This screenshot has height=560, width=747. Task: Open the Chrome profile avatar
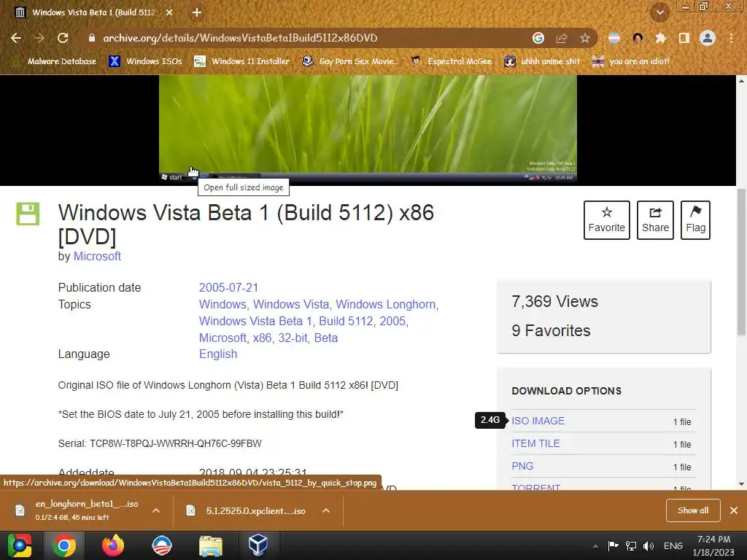708,38
